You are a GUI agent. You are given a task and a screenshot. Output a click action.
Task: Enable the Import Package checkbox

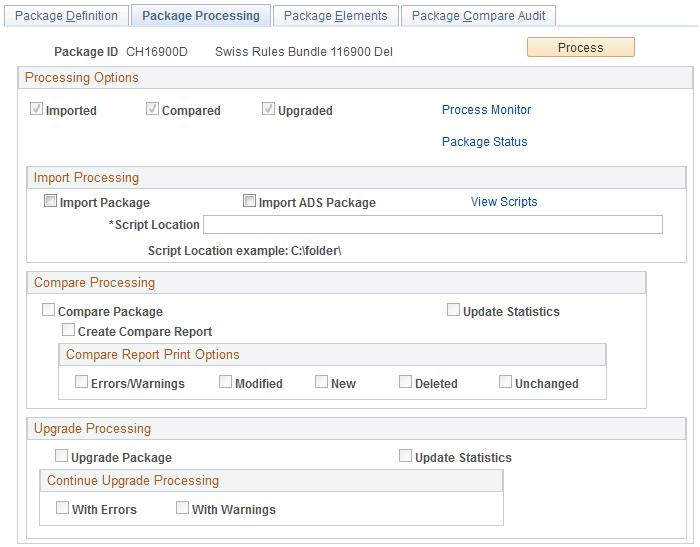(51, 202)
